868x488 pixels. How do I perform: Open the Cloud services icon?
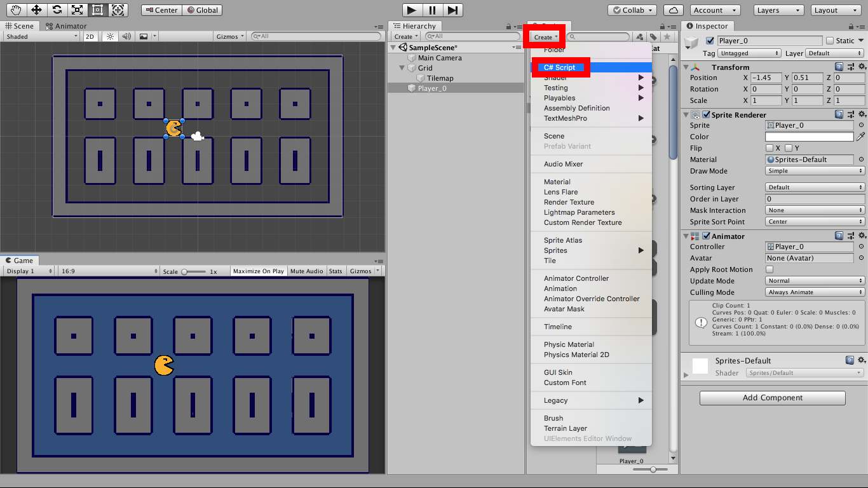point(673,10)
